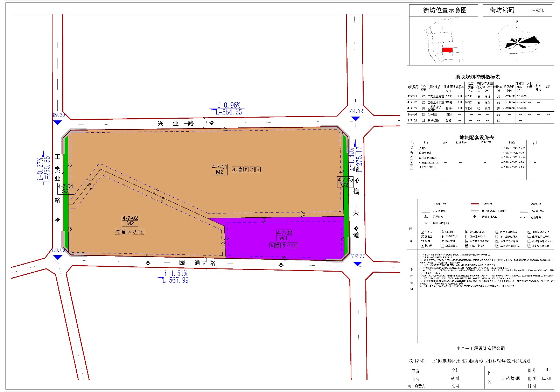Click the entrance arrow beside 4-7-05 label
Viewport: 560px width, 392px height.
(357, 181)
